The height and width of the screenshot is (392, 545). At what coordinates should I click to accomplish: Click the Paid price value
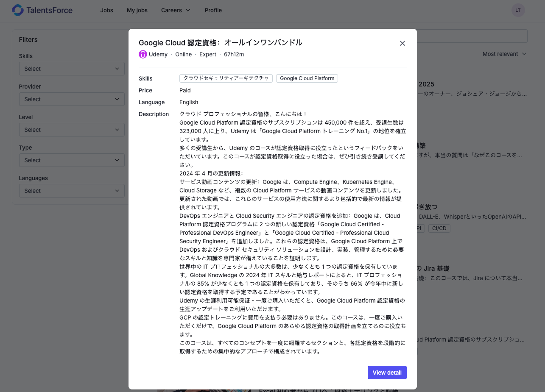[185, 90]
